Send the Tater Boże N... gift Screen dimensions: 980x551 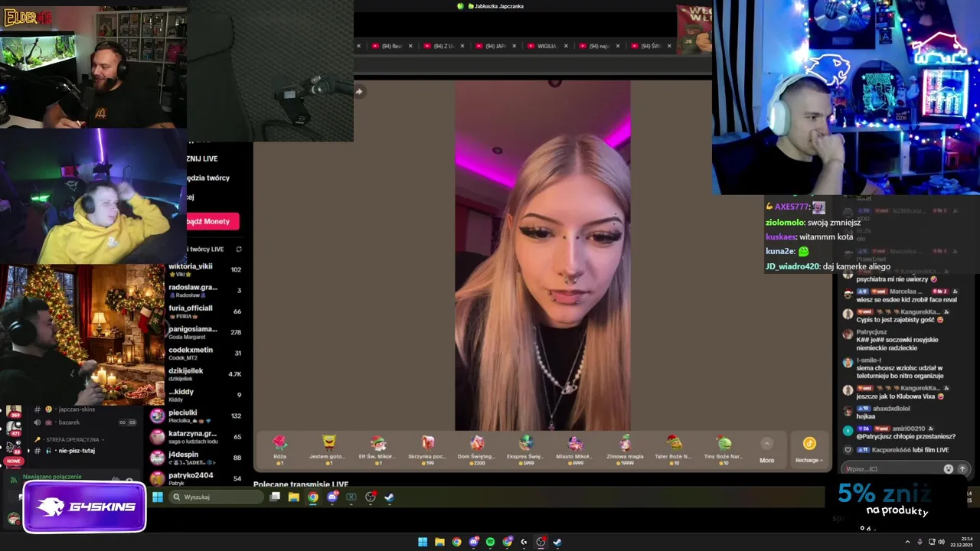(x=674, y=449)
